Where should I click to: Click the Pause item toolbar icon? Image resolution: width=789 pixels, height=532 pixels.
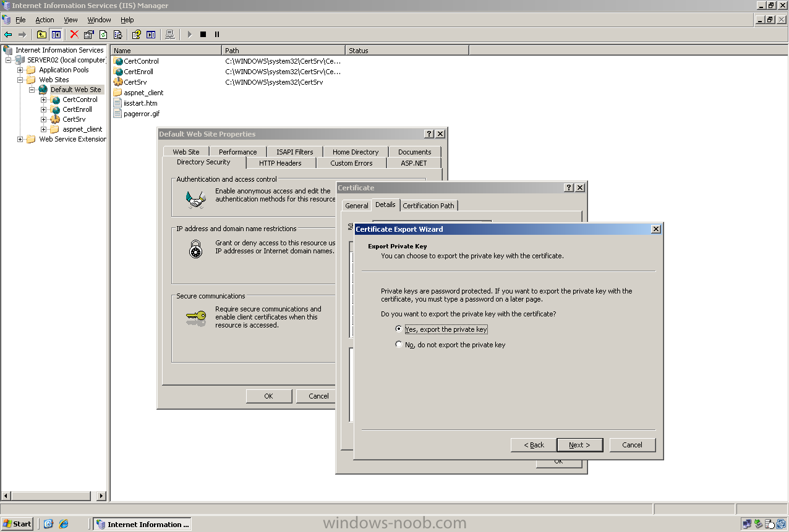217,35
